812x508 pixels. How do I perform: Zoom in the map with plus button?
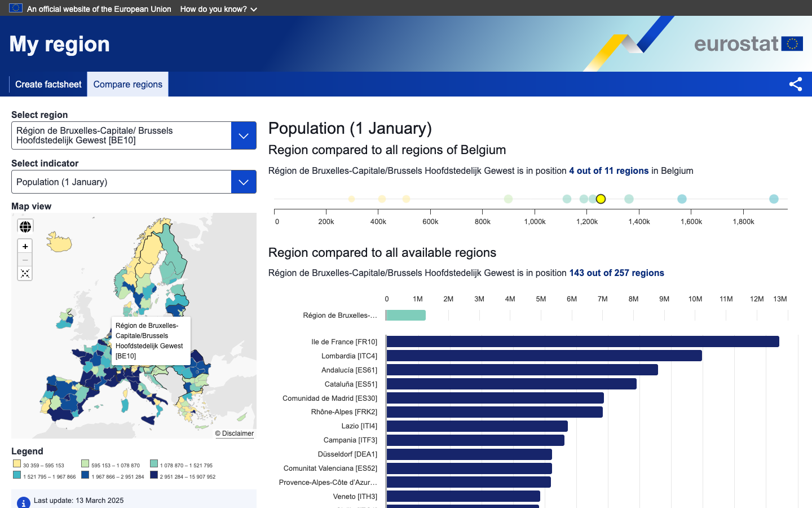tap(25, 247)
